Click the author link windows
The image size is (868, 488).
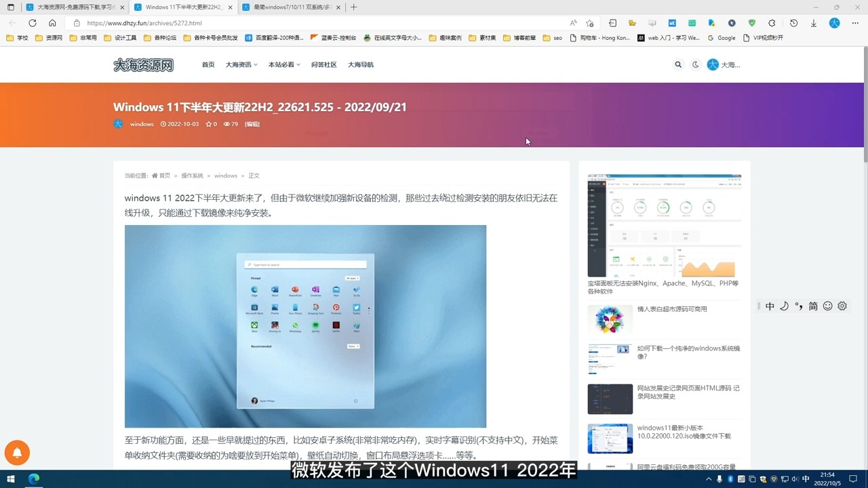pyautogui.click(x=142, y=124)
